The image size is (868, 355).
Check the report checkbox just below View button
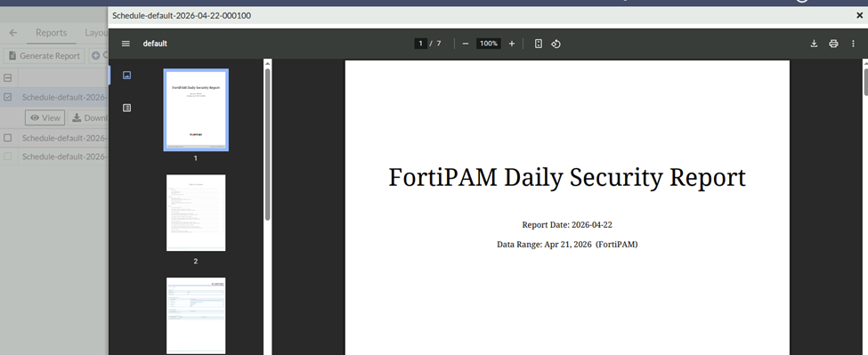[8, 138]
